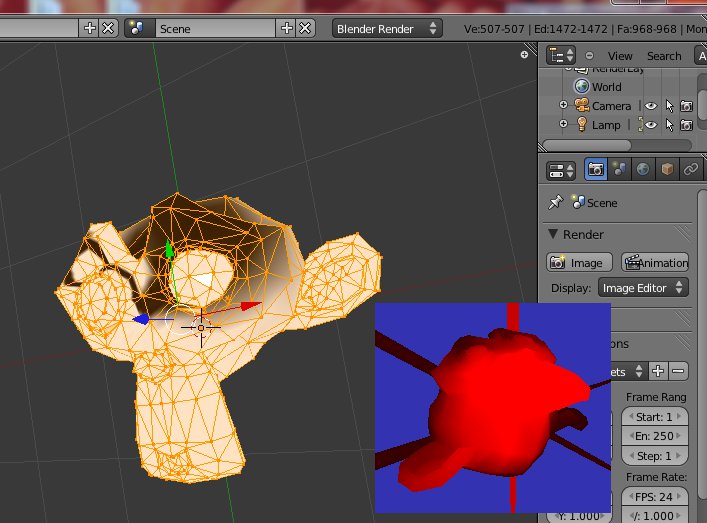
Task: Toggle the pin icon beside Scene
Action: [556, 202]
